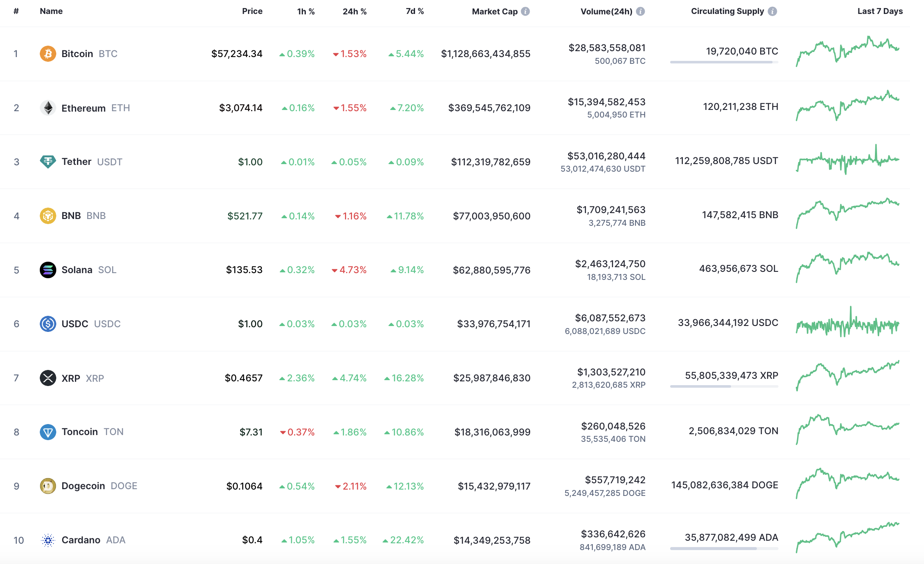924x564 pixels.
Task: Show the Volume(24h) info icon
Action: pos(641,11)
